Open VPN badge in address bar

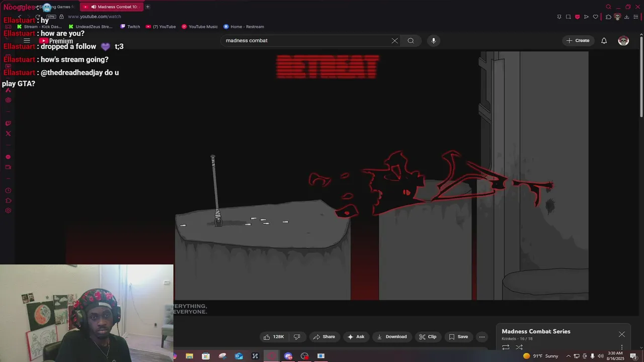51,17
